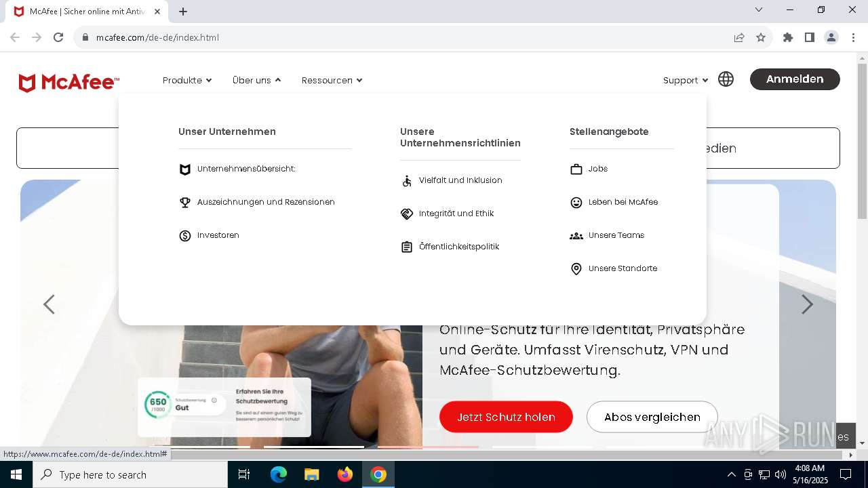Click the McAfee logo
Viewport: 868px width, 488px height.
(68, 83)
